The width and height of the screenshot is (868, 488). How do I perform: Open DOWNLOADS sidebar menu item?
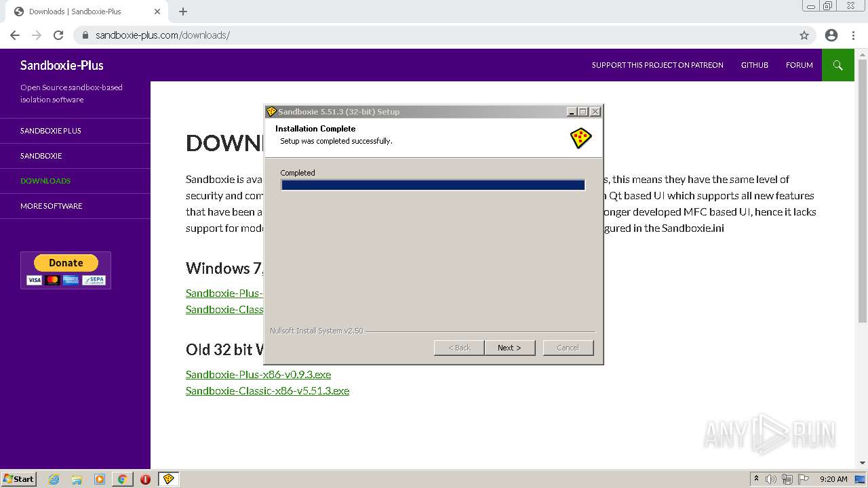(45, 181)
